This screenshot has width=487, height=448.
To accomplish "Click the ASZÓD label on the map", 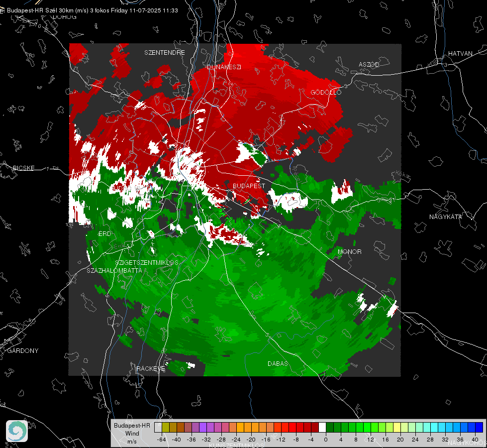I will coord(369,64).
